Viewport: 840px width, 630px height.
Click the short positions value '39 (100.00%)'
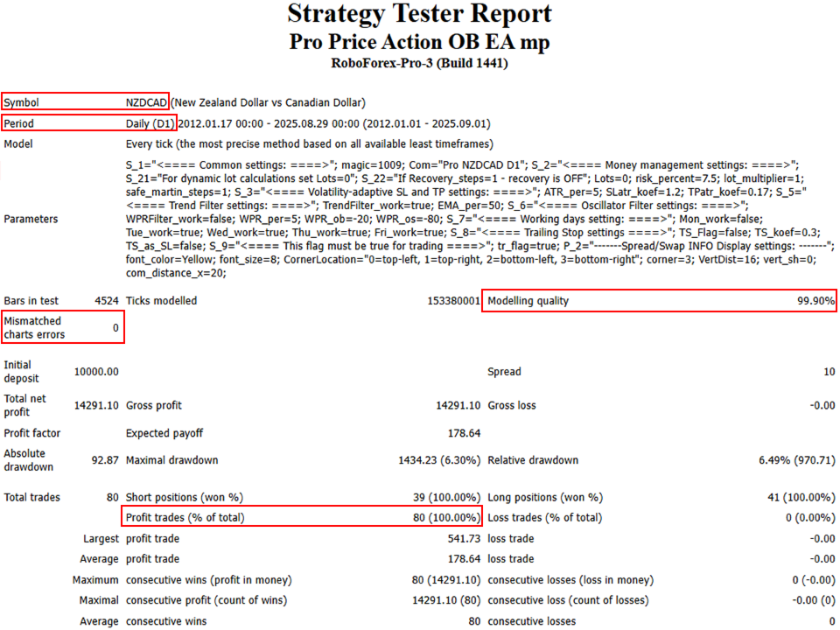coord(447,498)
